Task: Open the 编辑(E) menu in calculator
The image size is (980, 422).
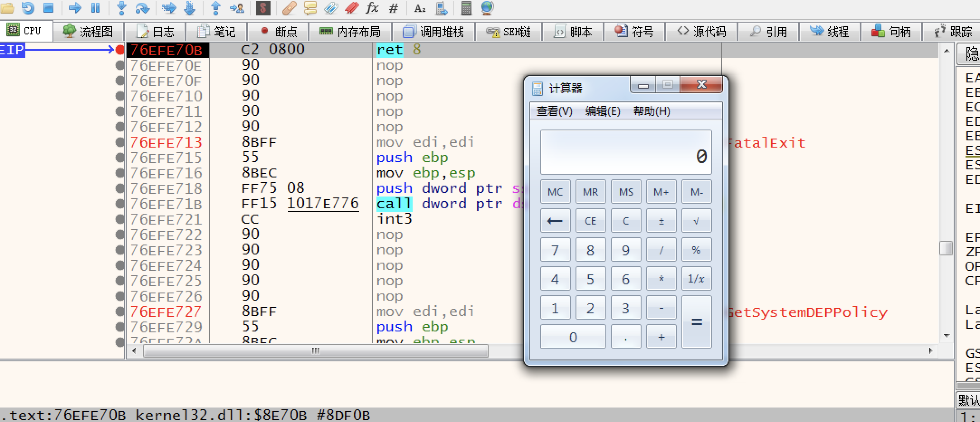Action: click(x=602, y=111)
